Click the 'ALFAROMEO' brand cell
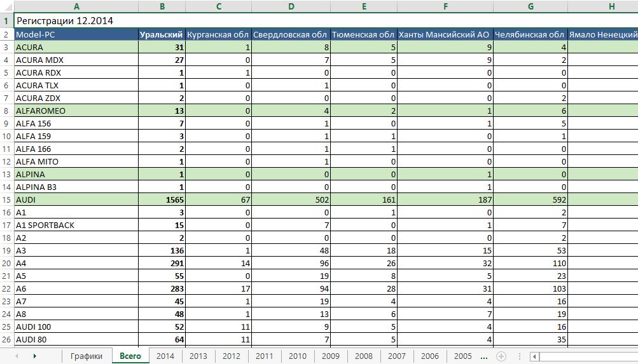Screen dimensions: 638x364 tap(76, 111)
